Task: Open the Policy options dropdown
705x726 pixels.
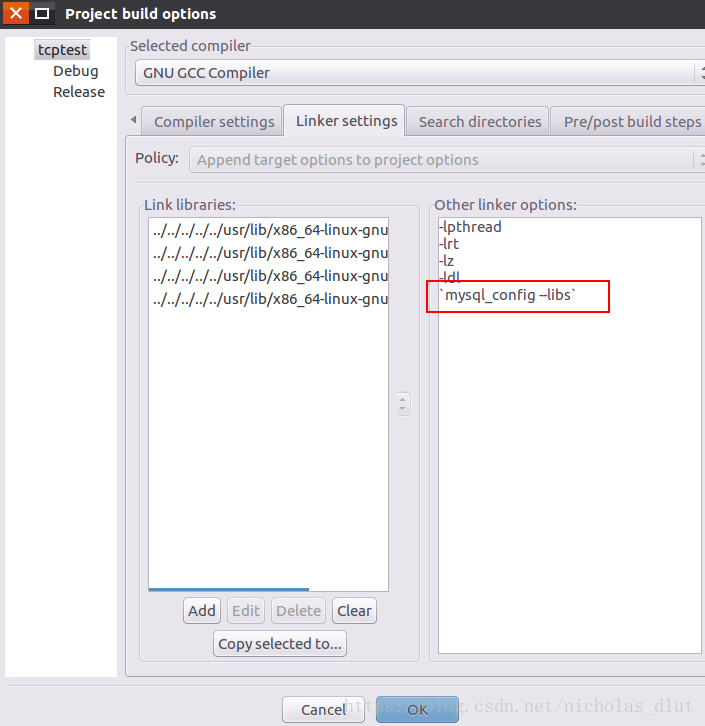Action: tap(447, 160)
